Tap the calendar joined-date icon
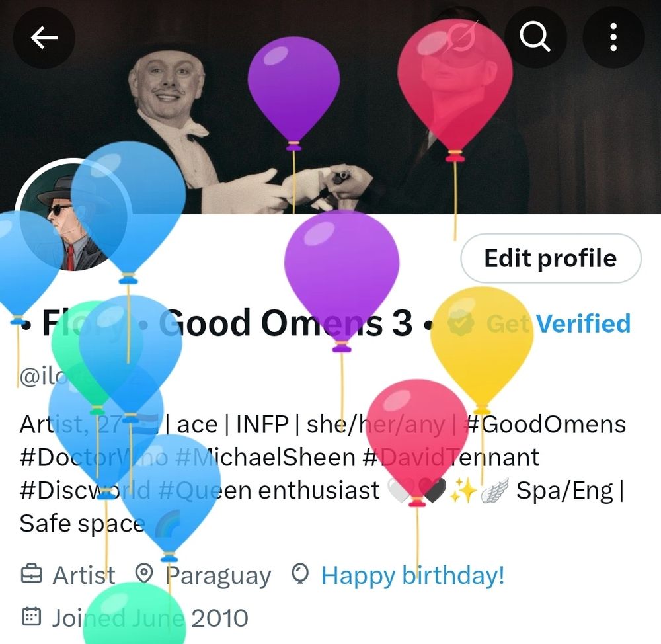Screen dimensions: 661x644 [x=32, y=617]
